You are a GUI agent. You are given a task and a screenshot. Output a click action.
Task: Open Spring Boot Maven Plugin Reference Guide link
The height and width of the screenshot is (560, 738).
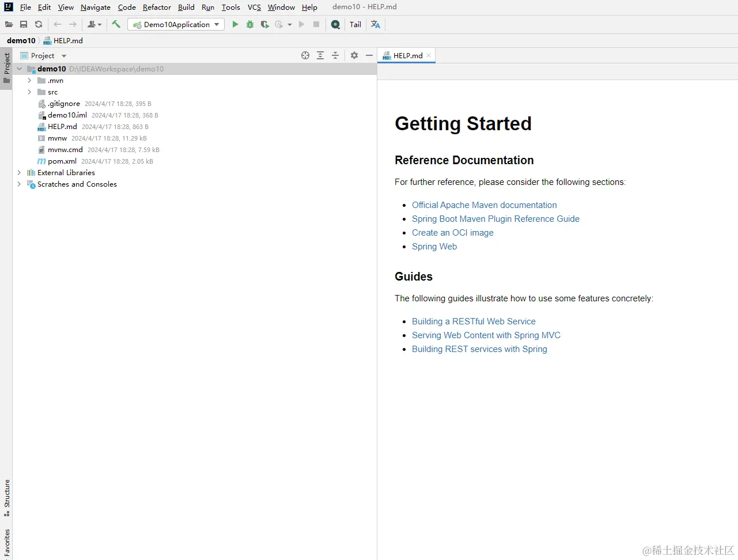[x=495, y=219]
